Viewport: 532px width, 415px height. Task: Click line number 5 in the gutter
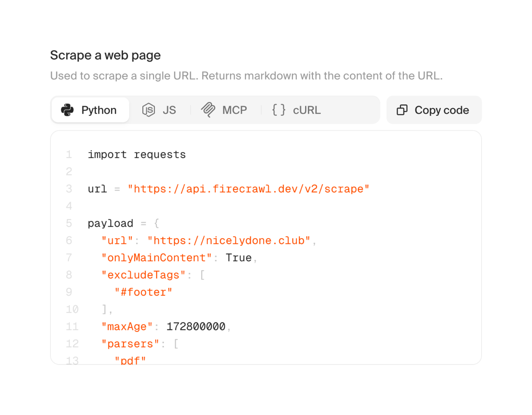[69, 223]
